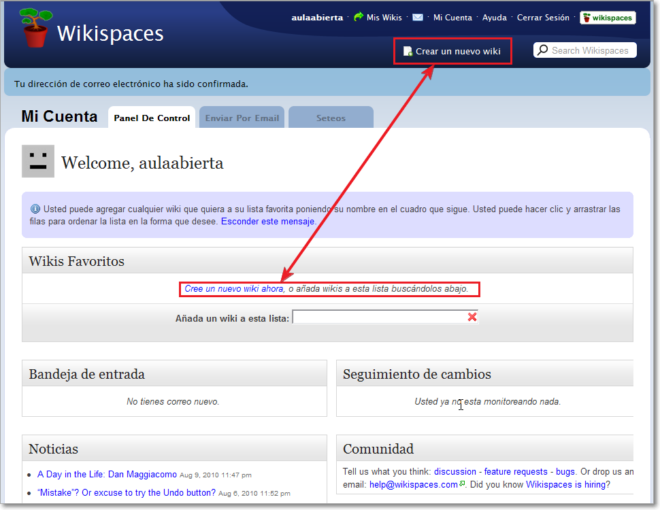Click the No tienes correo nuevo text
The height and width of the screenshot is (510, 660).
[173, 402]
